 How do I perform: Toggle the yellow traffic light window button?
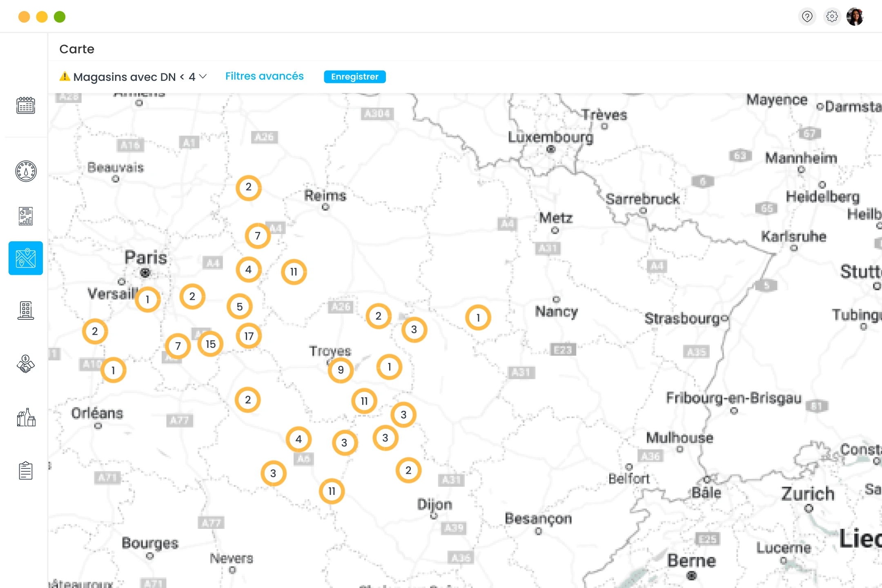coord(42,16)
